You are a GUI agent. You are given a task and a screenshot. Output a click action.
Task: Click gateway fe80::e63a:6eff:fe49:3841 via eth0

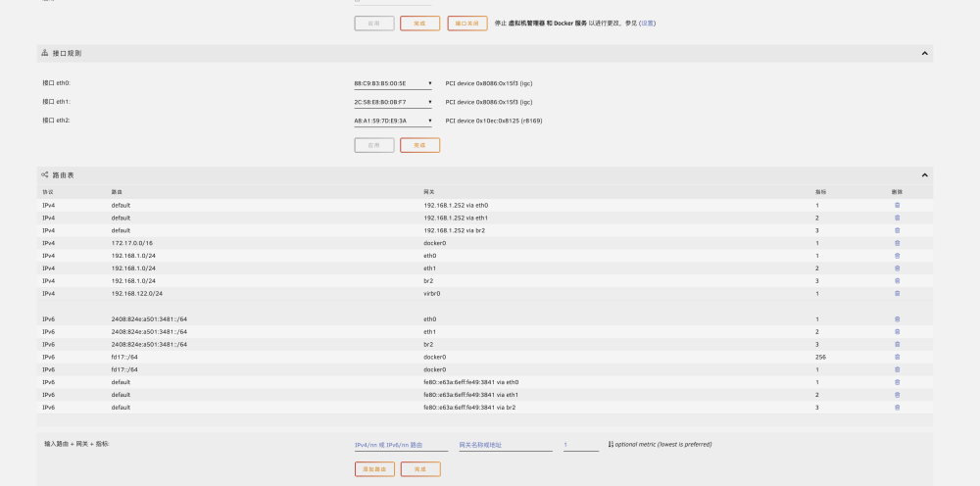[471, 382]
